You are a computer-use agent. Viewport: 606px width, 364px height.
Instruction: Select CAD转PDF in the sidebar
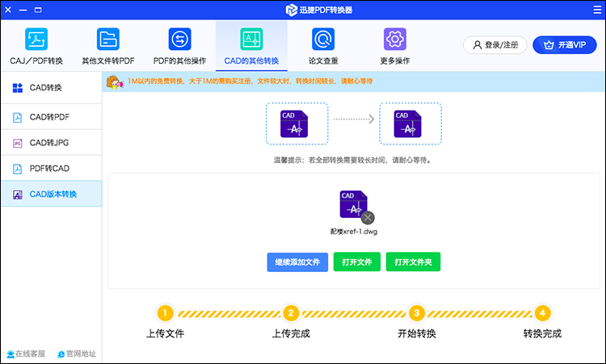tap(52, 117)
